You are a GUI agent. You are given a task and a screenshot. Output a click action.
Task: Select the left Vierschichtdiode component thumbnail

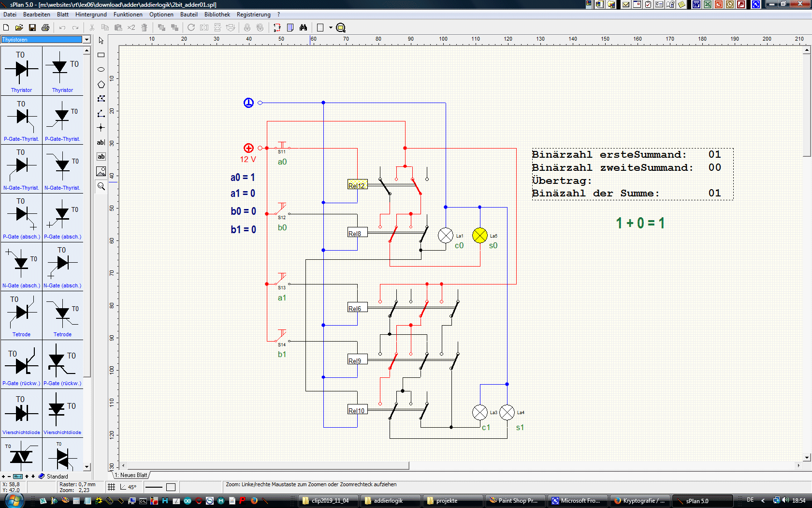click(21, 413)
